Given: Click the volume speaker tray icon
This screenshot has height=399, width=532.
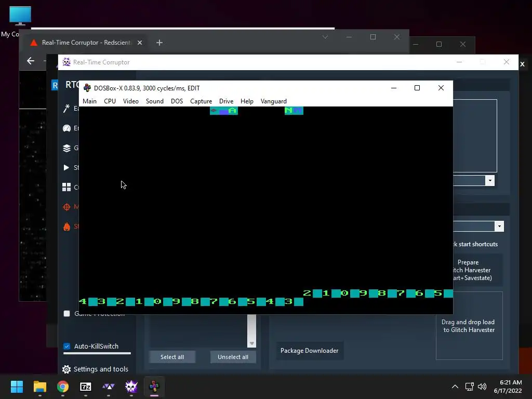Looking at the screenshot, I should (482, 387).
